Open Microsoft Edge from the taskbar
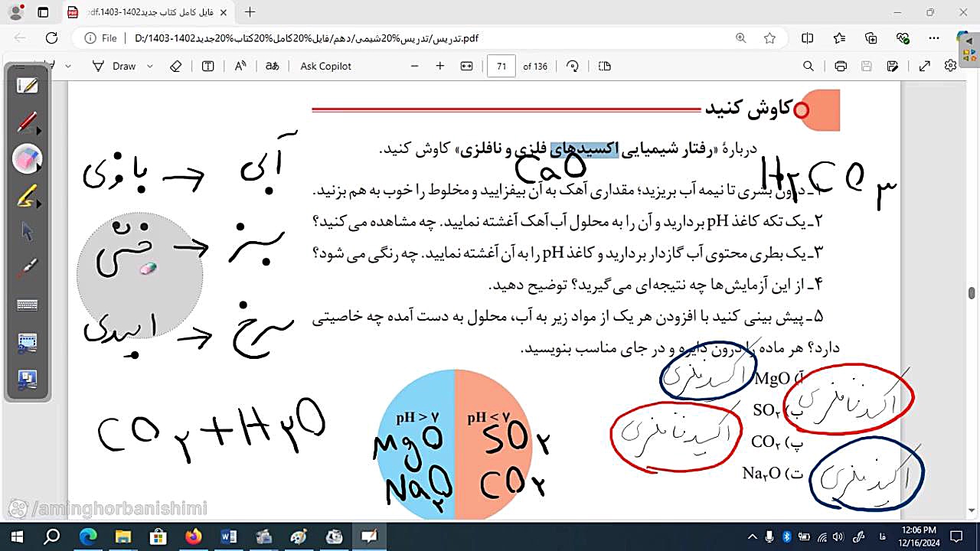 click(87, 536)
